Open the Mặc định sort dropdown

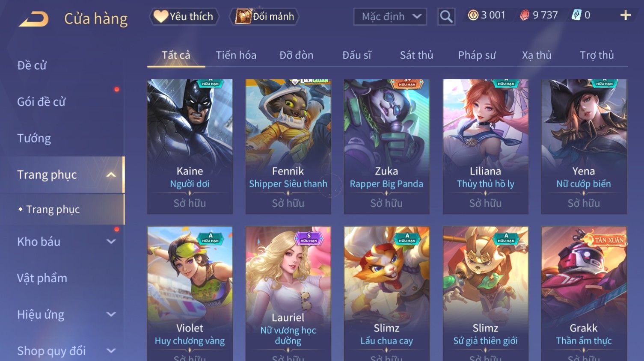(x=390, y=17)
